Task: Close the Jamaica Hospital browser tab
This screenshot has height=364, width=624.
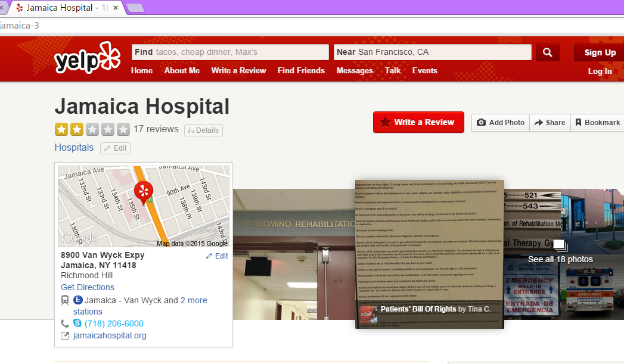Action: (116, 8)
